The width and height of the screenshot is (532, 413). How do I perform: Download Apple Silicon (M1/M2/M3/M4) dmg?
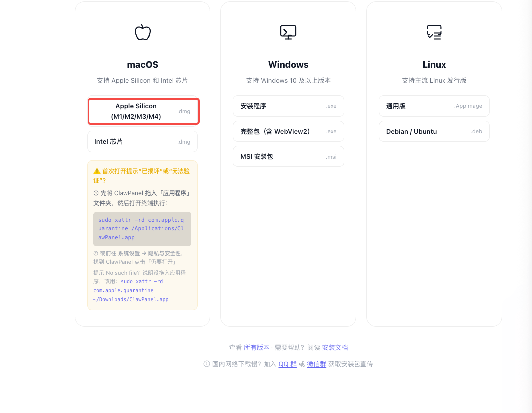click(x=144, y=111)
